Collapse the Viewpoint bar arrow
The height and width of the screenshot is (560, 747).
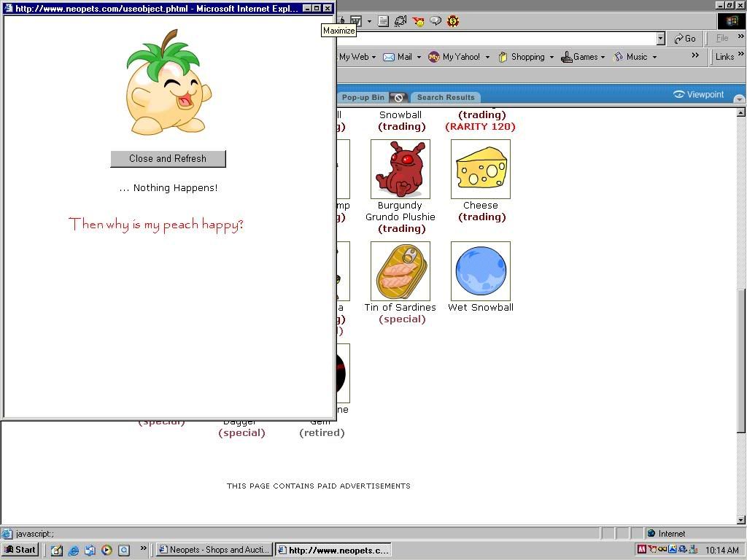pyautogui.click(x=739, y=98)
